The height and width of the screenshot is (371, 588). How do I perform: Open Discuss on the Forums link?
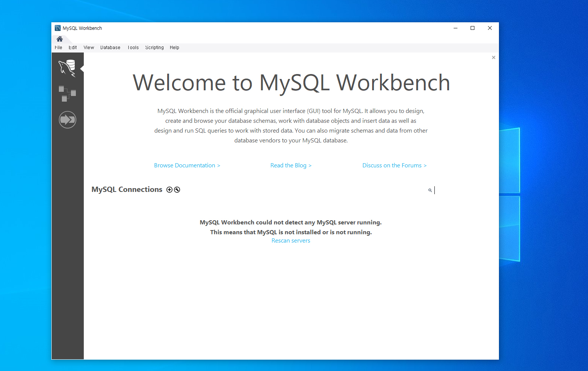click(394, 165)
